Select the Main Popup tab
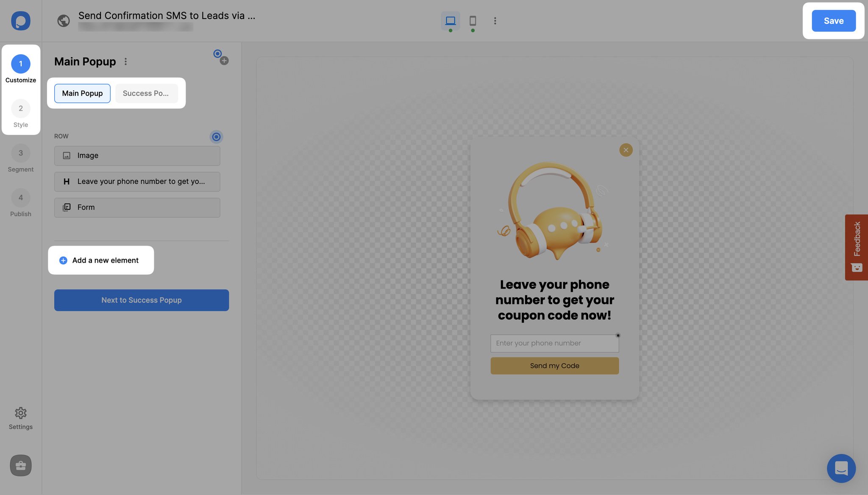Screen dimensions: 868x495 pyautogui.click(x=82, y=93)
